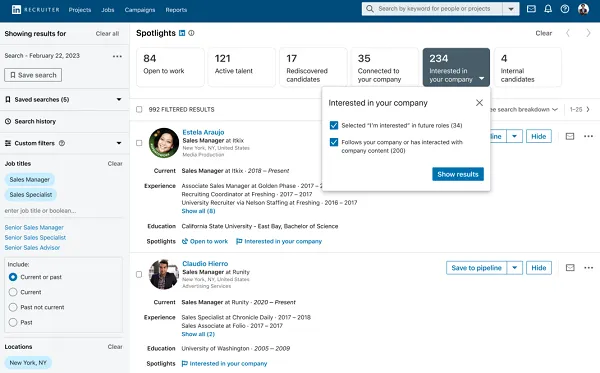Add Senior Sales Manager suggestion
Image resolution: width=600 pixels, height=373 pixels.
click(34, 228)
